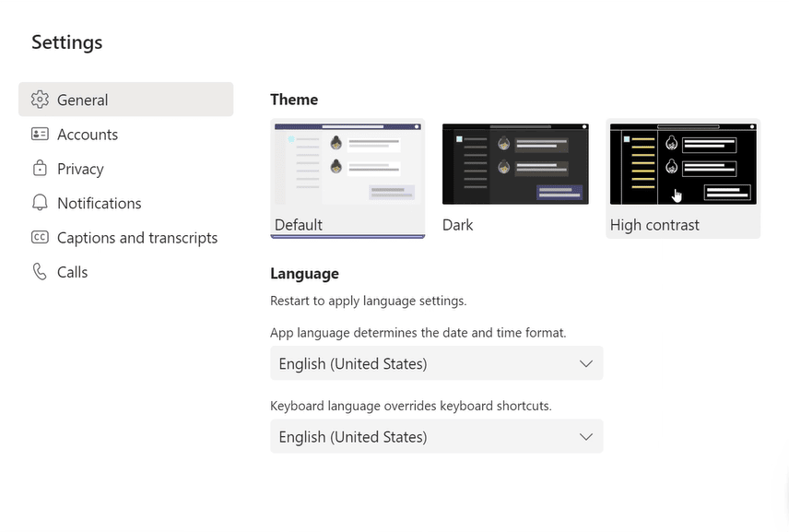Go to Captions and transcripts settings
The height and width of the screenshot is (532, 789).
(x=137, y=238)
